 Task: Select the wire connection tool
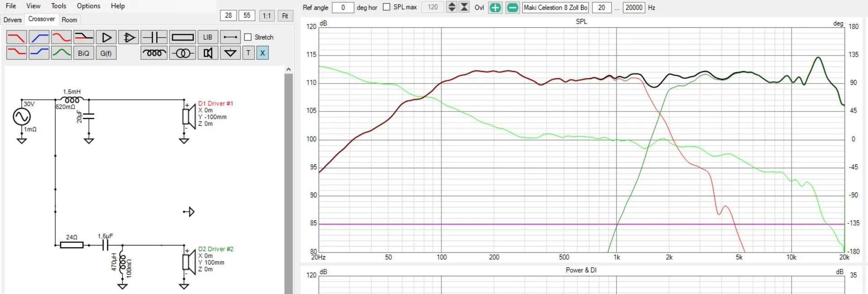230,37
